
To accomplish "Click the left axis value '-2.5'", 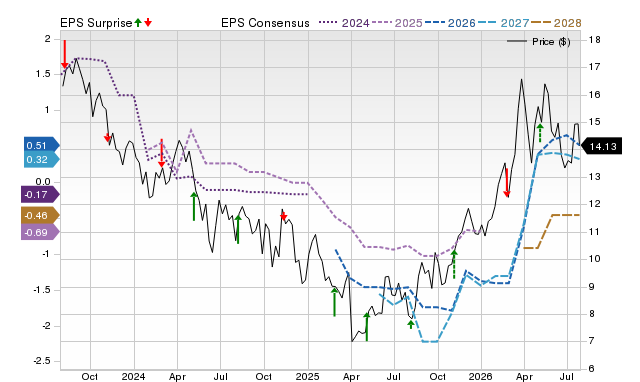I will tap(42, 361).
